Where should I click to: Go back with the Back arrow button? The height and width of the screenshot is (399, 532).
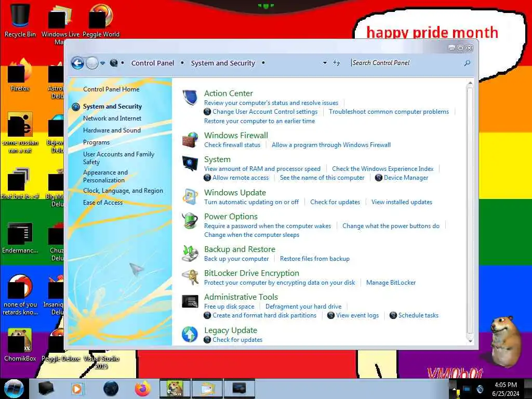(77, 63)
